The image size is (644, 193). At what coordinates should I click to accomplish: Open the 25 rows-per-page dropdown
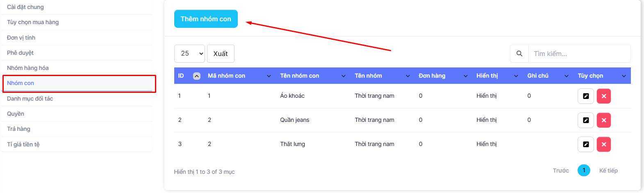point(189,54)
